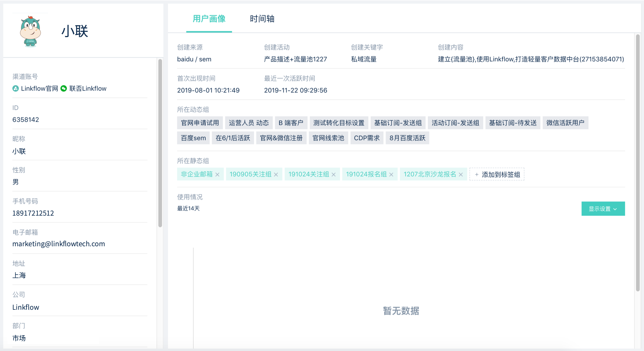Click the 产品描述+流量池1227 campaign value
The height and width of the screenshot is (351, 644).
tap(295, 59)
